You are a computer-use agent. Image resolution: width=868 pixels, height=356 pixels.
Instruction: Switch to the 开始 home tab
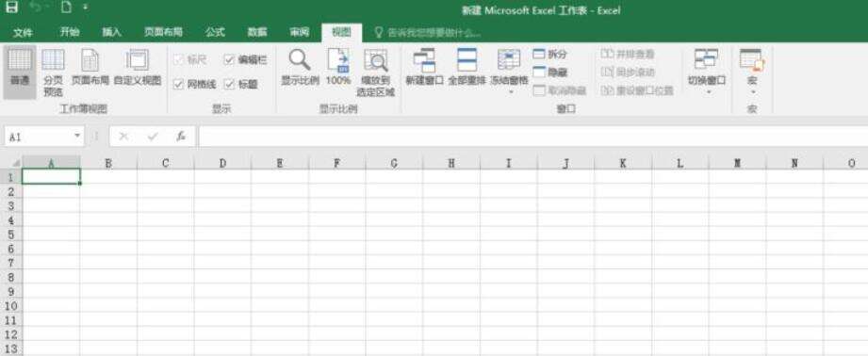pos(69,33)
